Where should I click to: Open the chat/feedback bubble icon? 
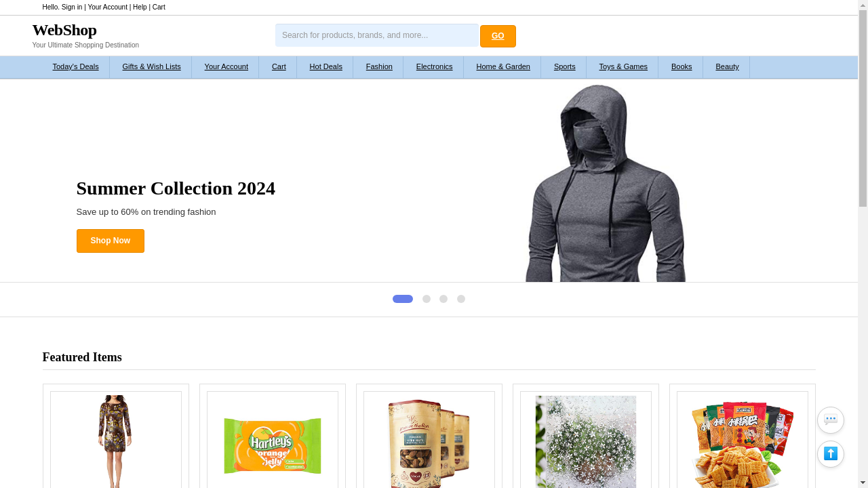[830, 420]
